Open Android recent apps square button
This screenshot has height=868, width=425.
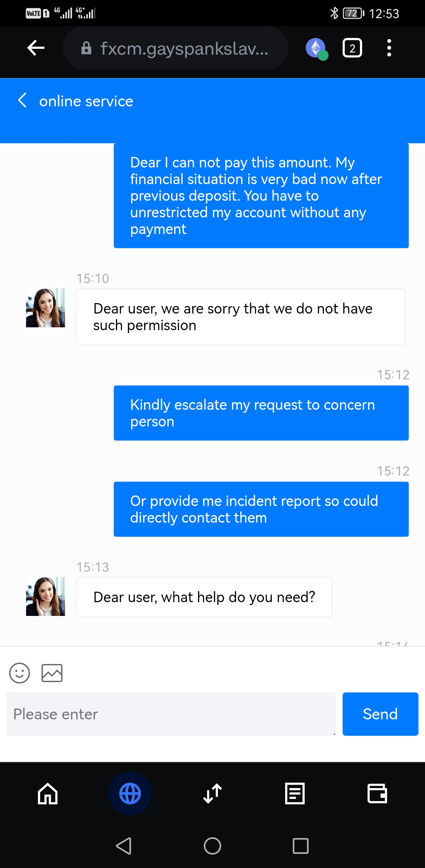coord(301,846)
